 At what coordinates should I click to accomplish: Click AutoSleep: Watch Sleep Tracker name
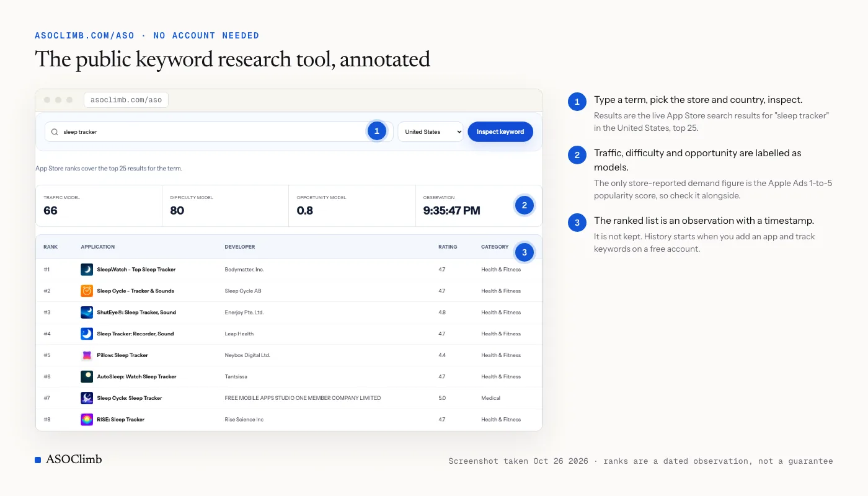pos(136,376)
